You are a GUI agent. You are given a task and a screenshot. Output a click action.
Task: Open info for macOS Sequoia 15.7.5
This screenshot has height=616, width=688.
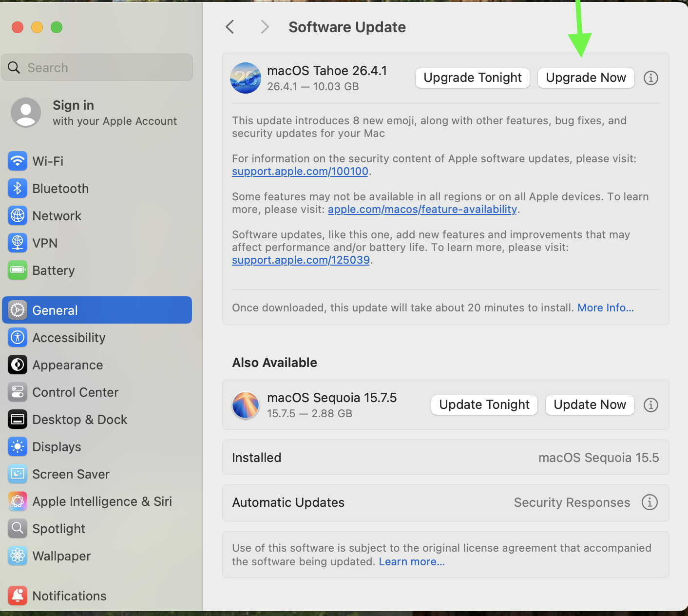click(651, 405)
